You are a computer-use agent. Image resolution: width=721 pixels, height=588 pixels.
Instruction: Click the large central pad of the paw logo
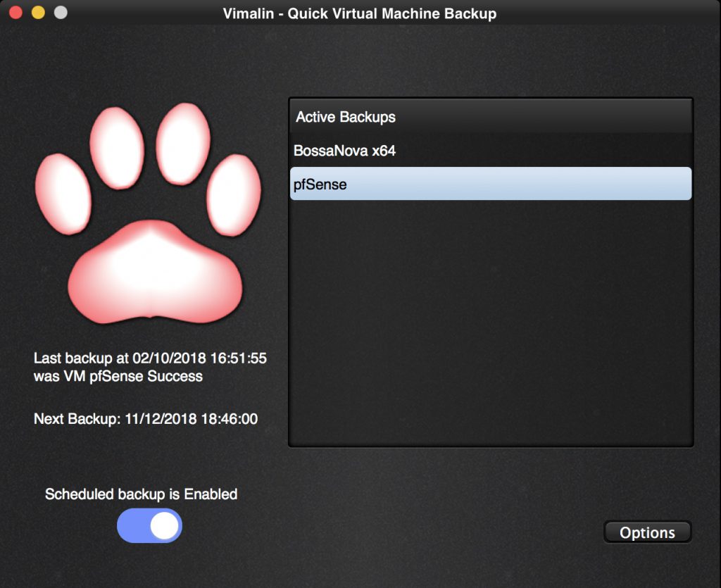155,273
